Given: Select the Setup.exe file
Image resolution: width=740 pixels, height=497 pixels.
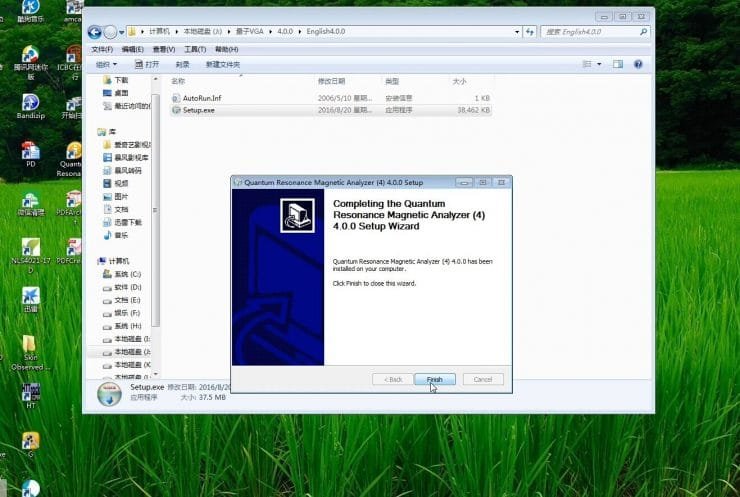Looking at the screenshot, I should click(330, 110).
